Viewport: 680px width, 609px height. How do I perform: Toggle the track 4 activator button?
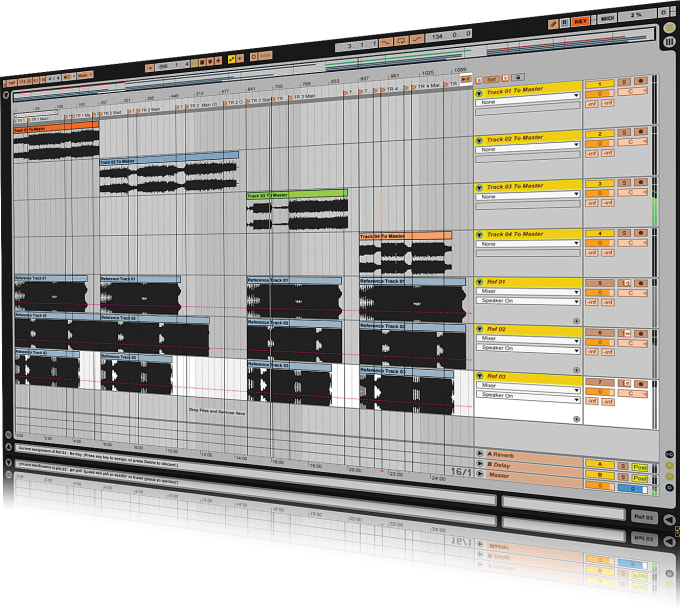point(600,233)
